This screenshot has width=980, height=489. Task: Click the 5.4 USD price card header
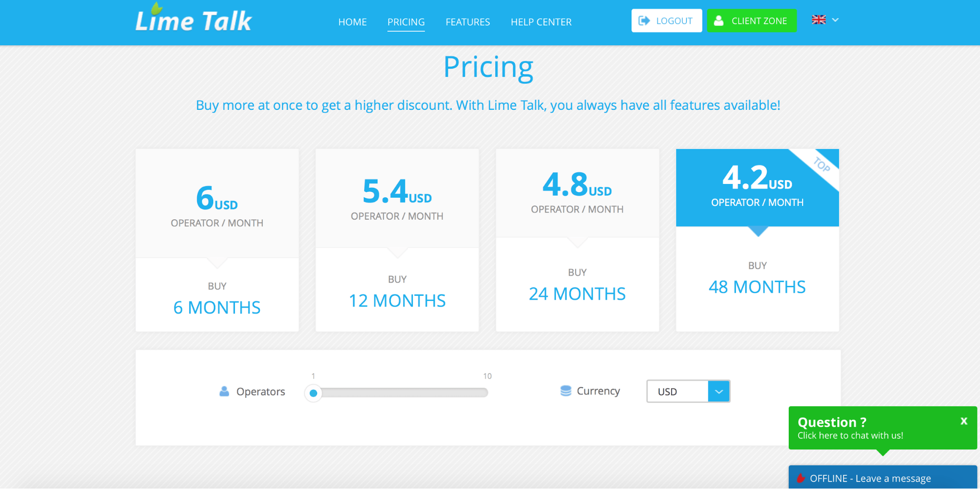397,199
